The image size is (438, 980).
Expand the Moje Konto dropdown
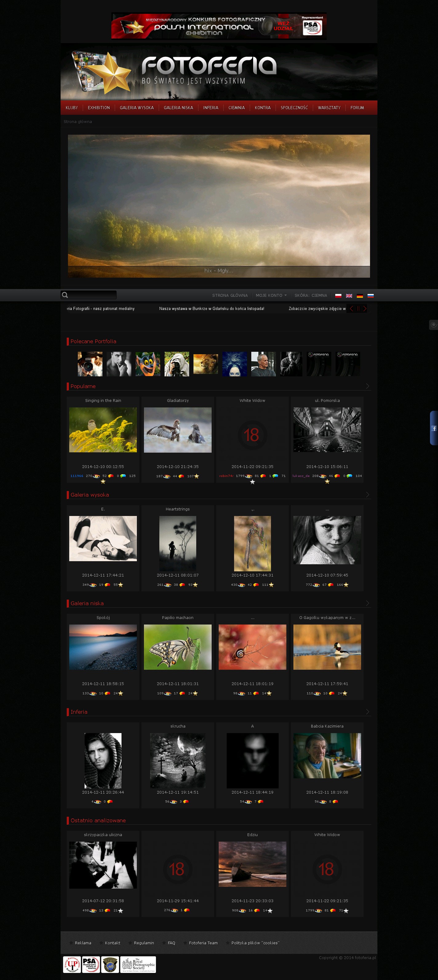coord(271,296)
